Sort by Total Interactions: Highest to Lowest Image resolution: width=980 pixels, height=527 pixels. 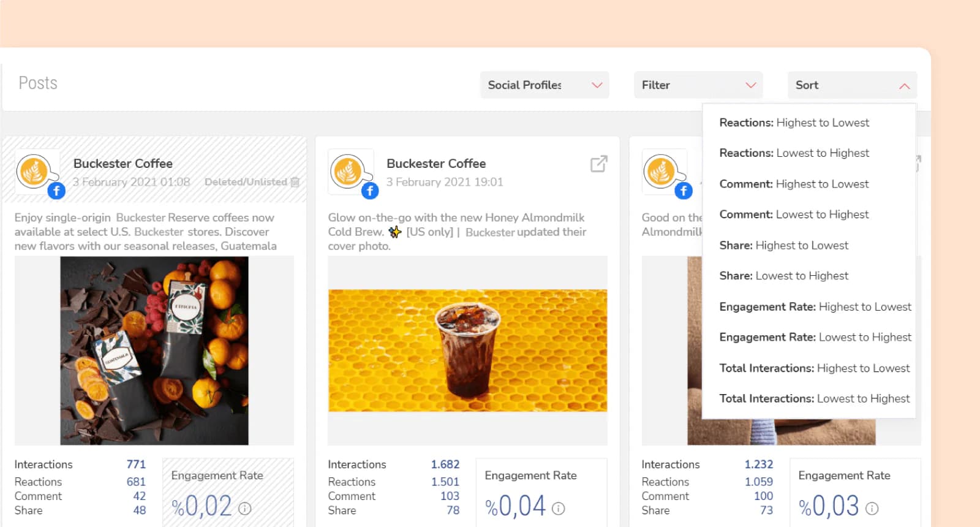pyautogui.click(x=815, y=368)
